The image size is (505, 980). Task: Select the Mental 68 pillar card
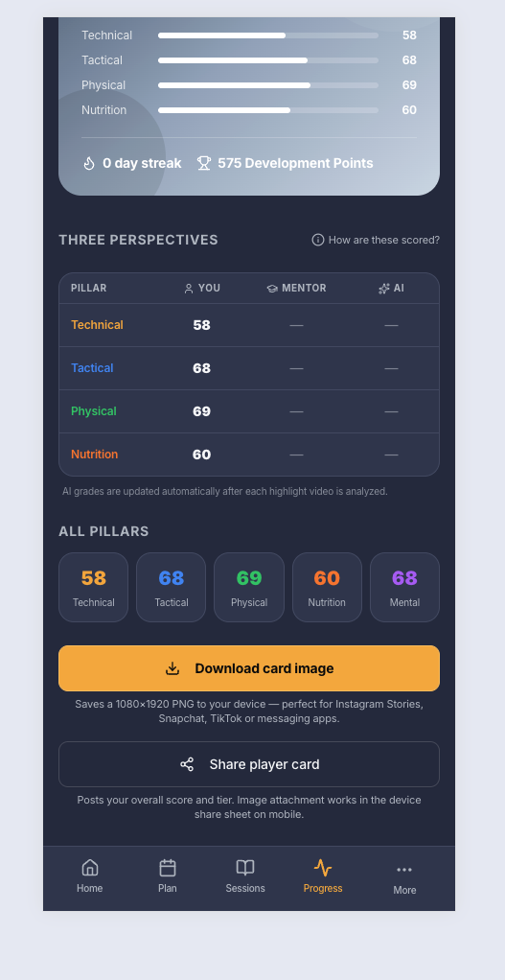coord(404,588)
